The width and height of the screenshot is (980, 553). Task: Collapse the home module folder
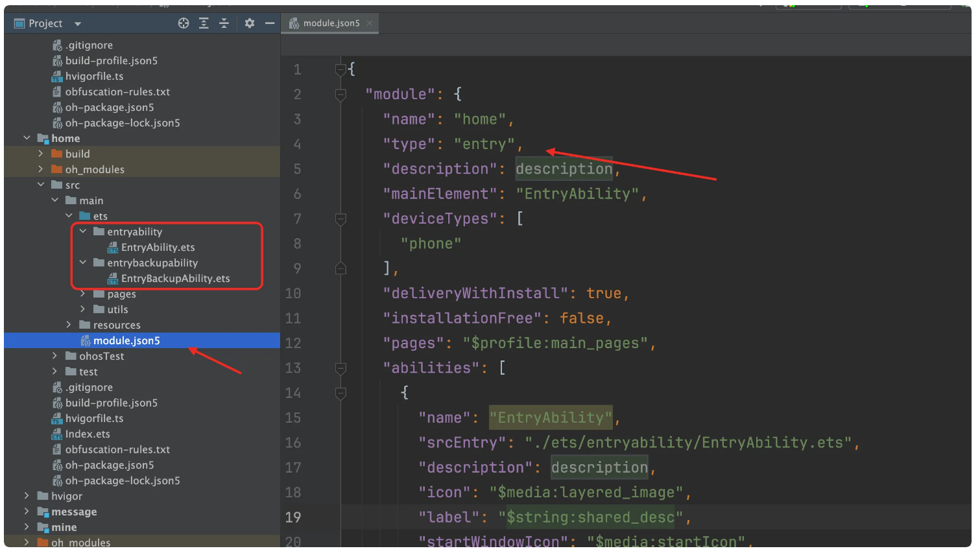[27, 138]
